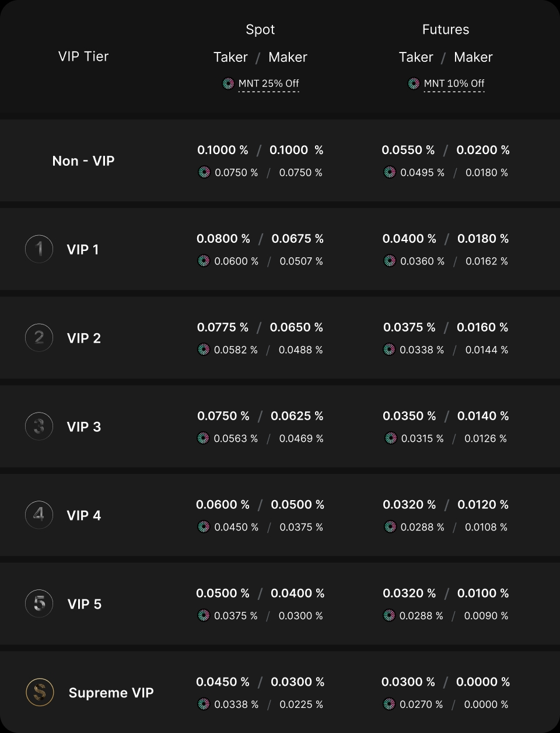The image size is (560, 733).
Task: Select the Spot column header
Action: pos(260,30)
